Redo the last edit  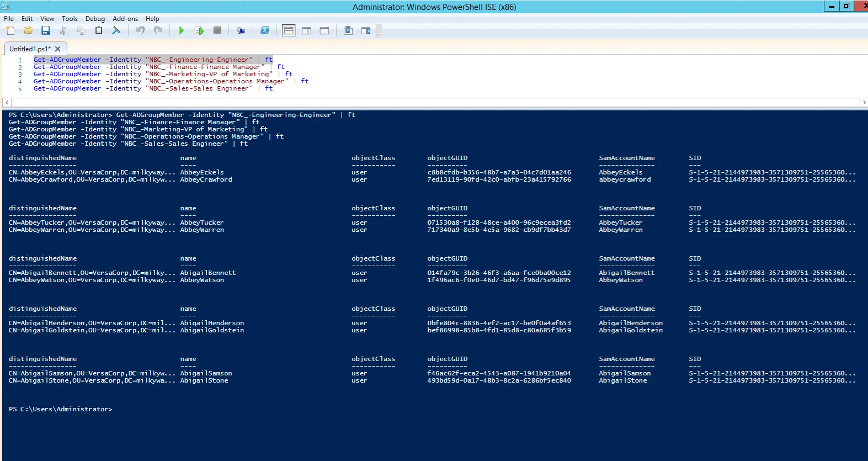pos(158,30)
